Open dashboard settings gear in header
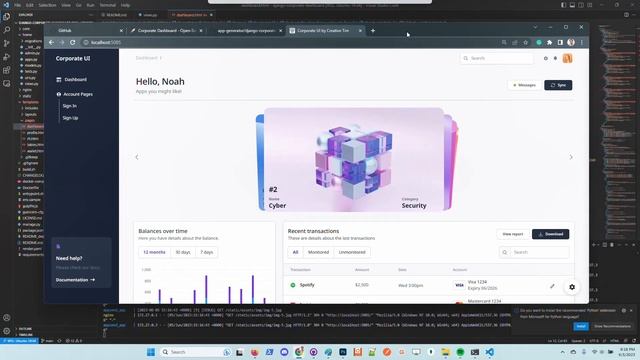640x360 pixels. (x=546, y=58)
